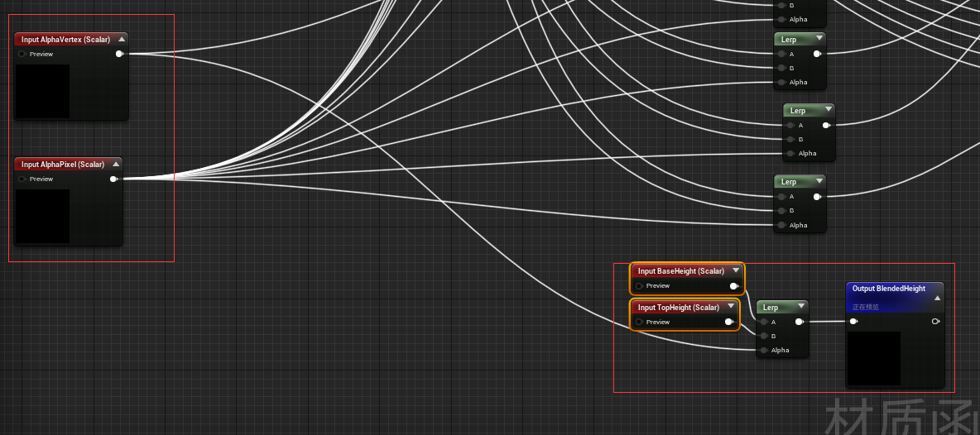Click the Input AlphaPixel preview thumbnail

coord(42,217)
